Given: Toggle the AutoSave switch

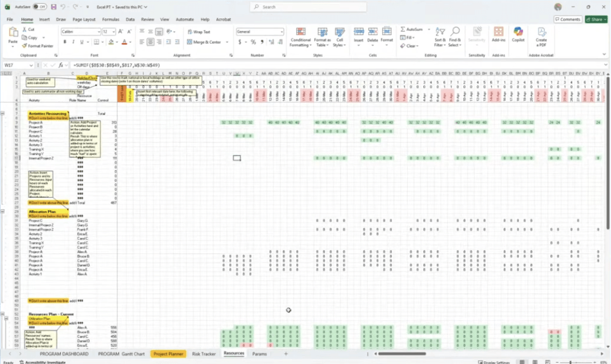Looking at the screenshot, I should tap(39, 7).
